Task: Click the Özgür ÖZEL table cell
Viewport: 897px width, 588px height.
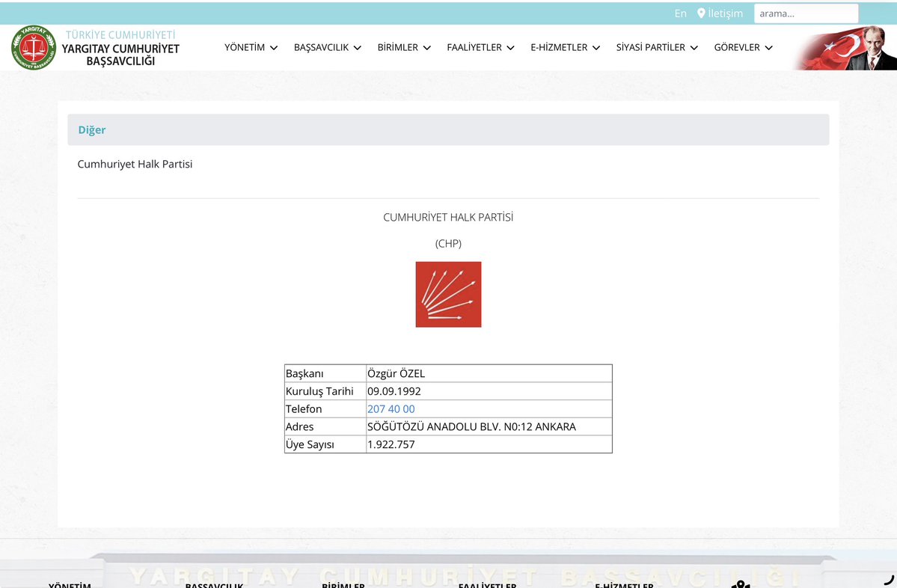Action: (x=489, y=373)
